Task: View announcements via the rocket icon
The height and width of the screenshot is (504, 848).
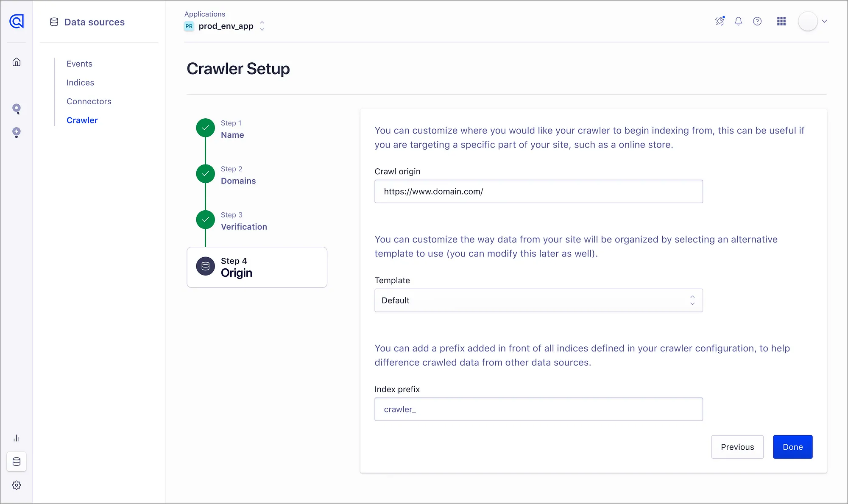Action: 720,21
